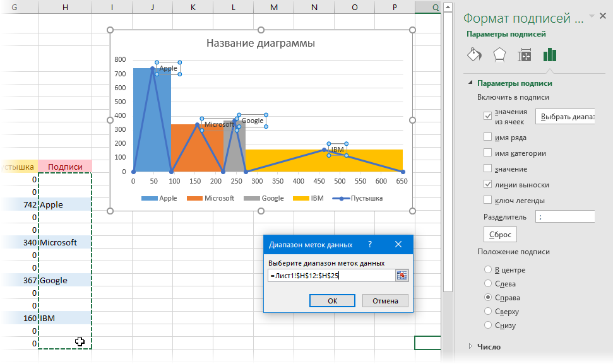The image size is (613, 364).
Task: Select Сверху label position
Action: [x=488, y=311]
